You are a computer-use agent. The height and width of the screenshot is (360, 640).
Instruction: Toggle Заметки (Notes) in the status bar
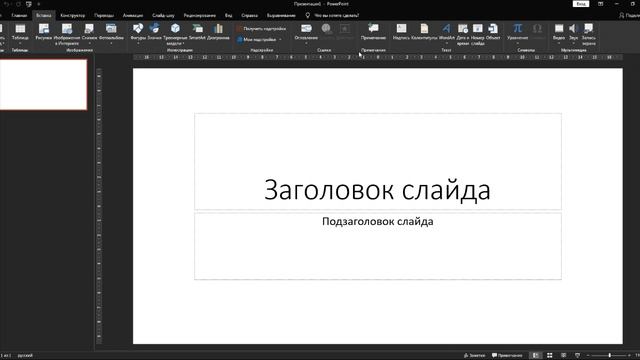[474, 356]
